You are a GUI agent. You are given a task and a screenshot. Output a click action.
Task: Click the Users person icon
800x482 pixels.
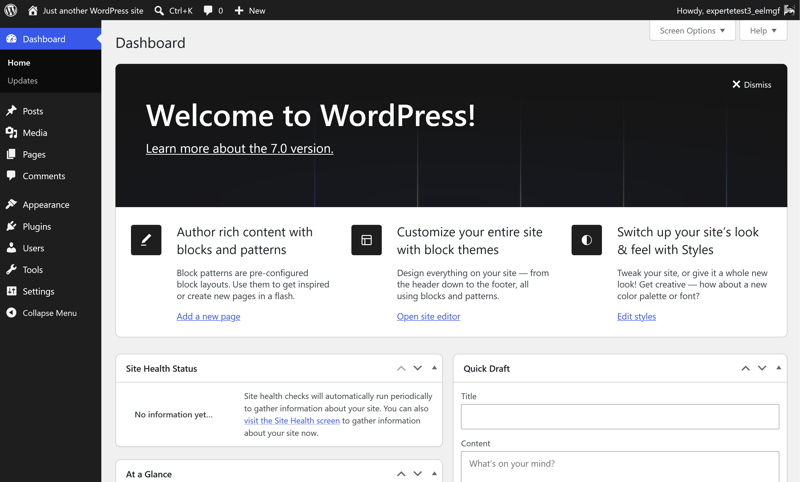tap(11, 248)
